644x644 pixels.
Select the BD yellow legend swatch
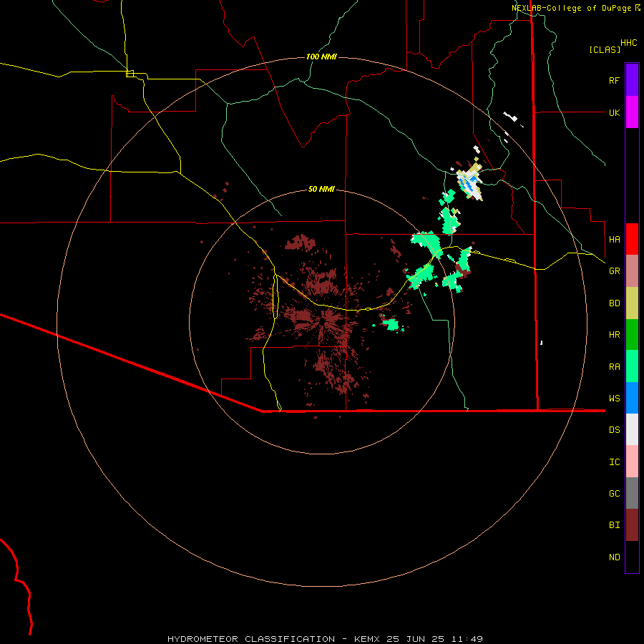tap(632, 303)
